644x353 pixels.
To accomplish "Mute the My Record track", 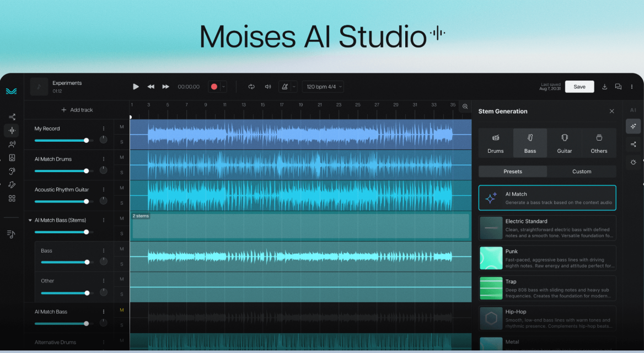I will pyautogui.click(x=121, y=127).
